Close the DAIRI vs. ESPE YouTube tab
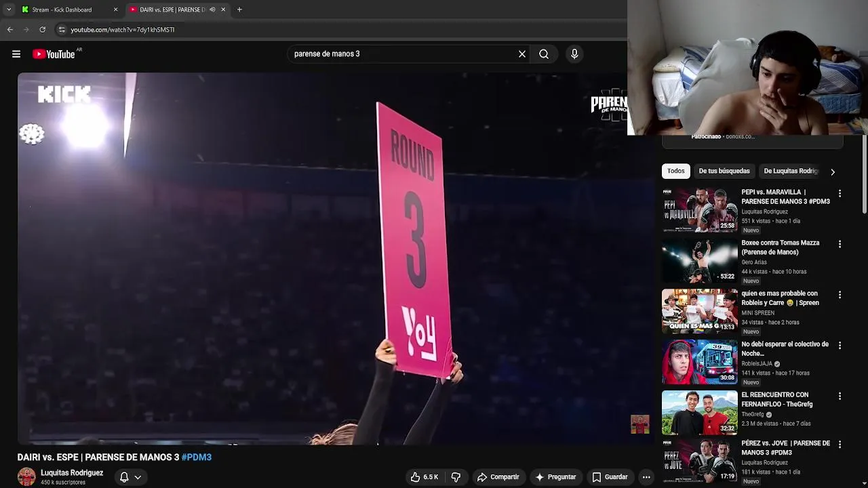The image size is (868, 488). pyautogui.click(x=223, y=9)
